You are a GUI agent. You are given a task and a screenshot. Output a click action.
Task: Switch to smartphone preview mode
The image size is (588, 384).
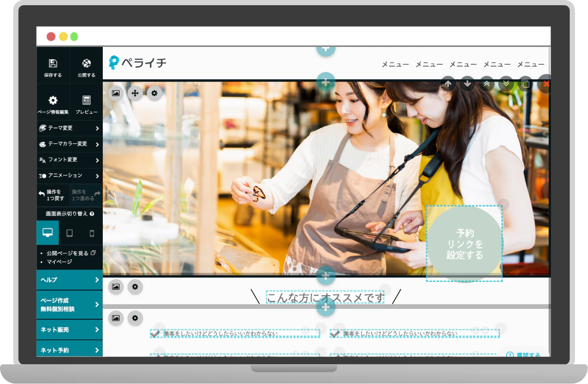(x=92, y=233)
